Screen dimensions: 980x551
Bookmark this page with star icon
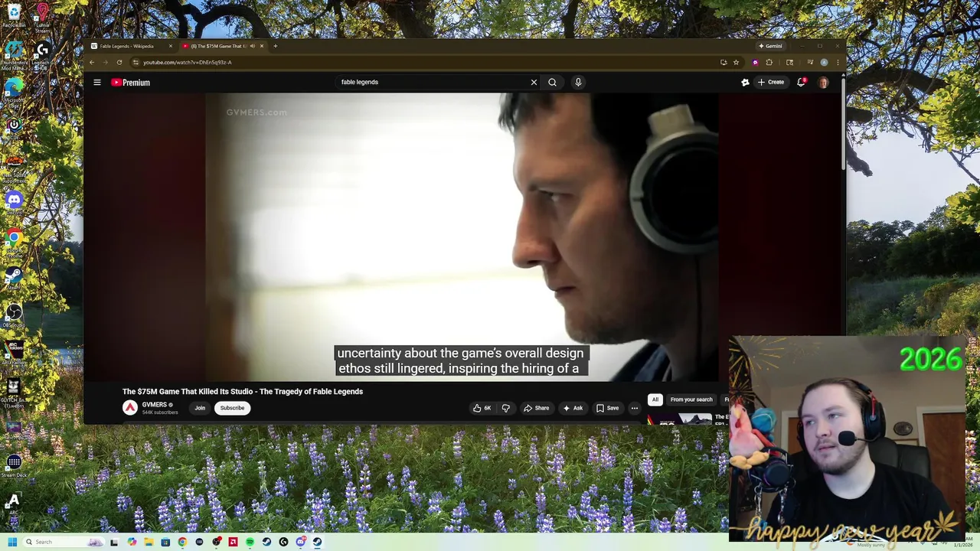pos(736,62)
